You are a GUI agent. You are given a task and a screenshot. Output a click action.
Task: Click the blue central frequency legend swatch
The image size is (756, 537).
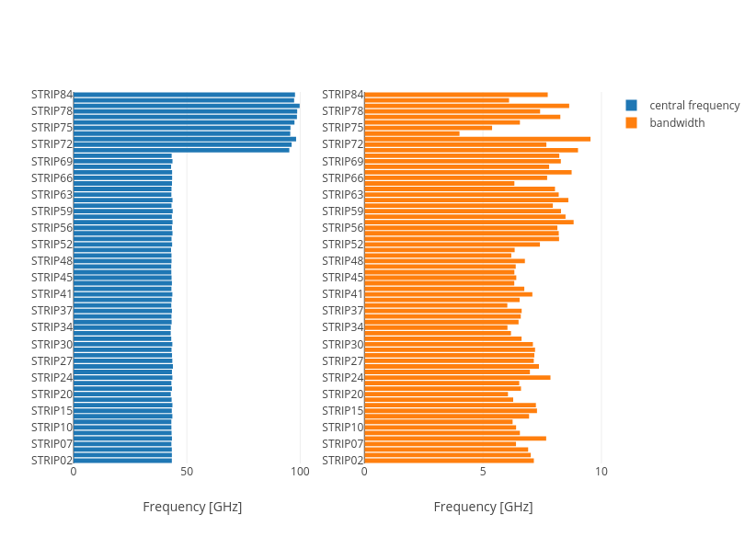point(631,105)
